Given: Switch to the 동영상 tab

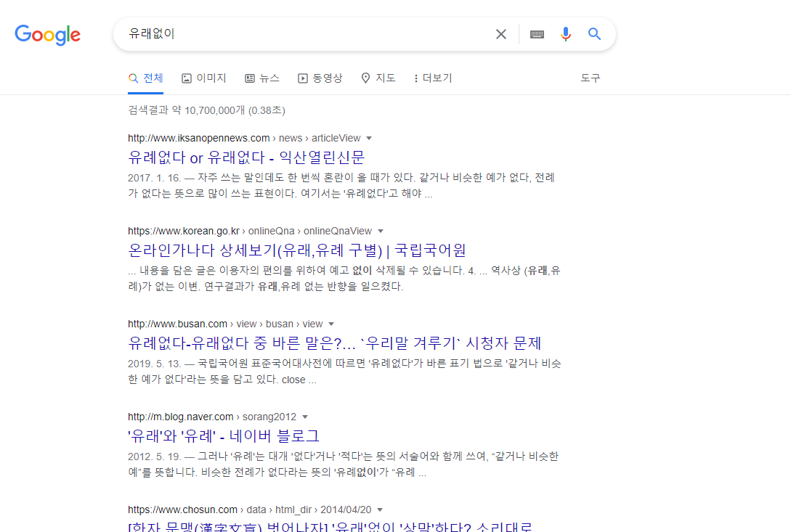Looking at the screenshot, I should pos(320,78).
